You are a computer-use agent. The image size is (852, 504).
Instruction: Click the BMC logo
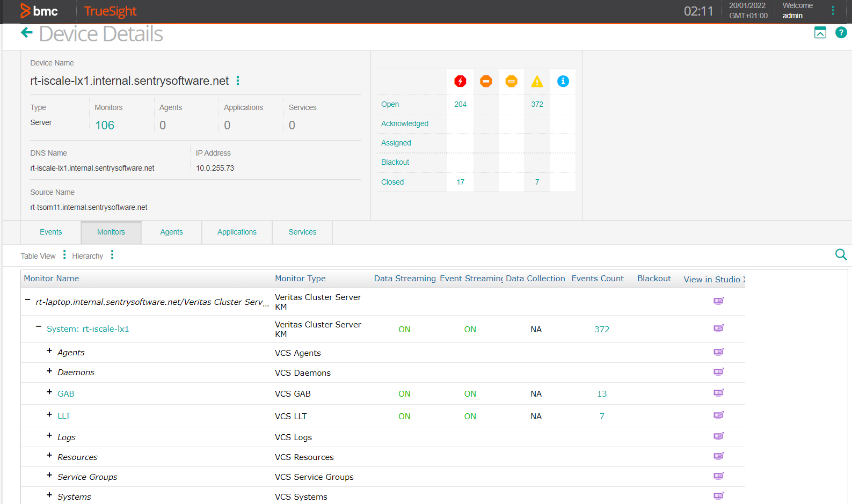[39, 11]
